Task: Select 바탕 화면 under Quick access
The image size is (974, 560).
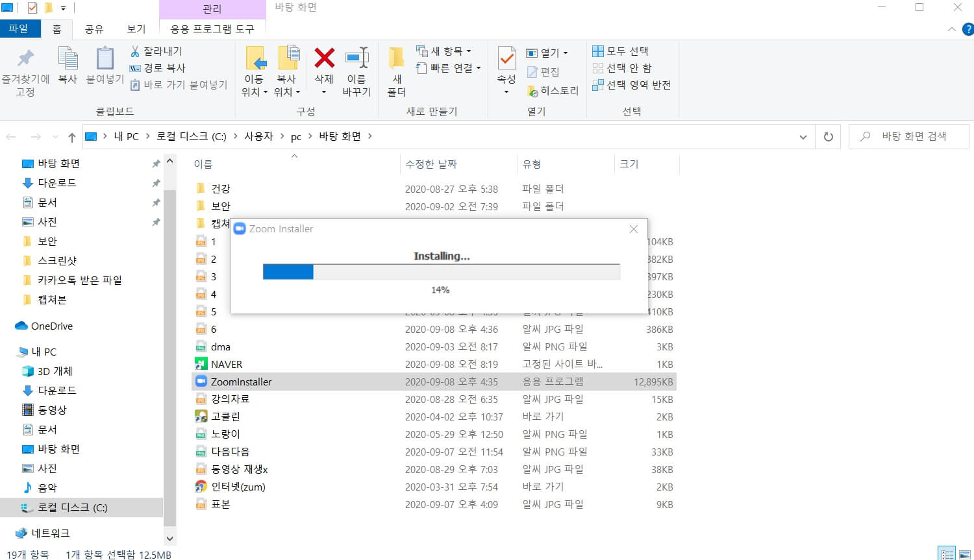Action: click(x=58, y=164)
